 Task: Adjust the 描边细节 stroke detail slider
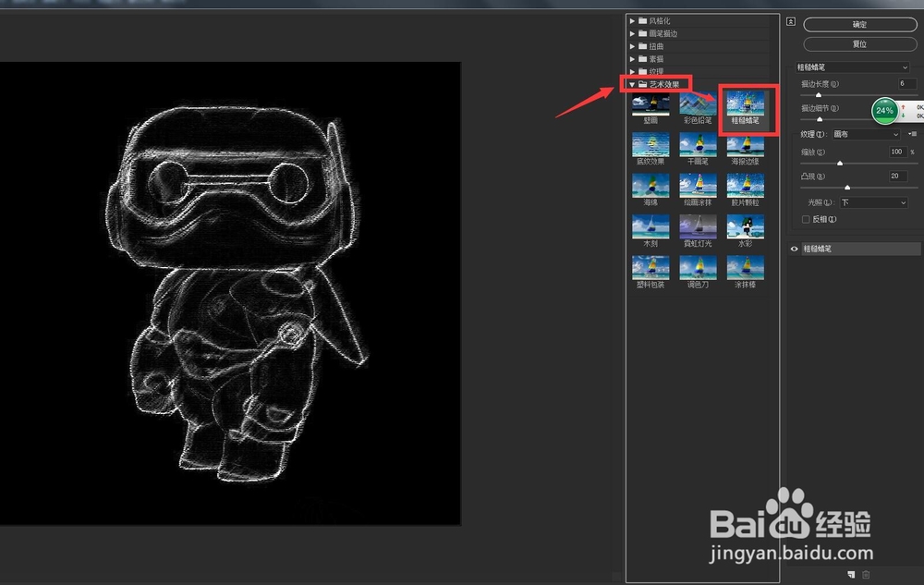(x=819, y=119)
